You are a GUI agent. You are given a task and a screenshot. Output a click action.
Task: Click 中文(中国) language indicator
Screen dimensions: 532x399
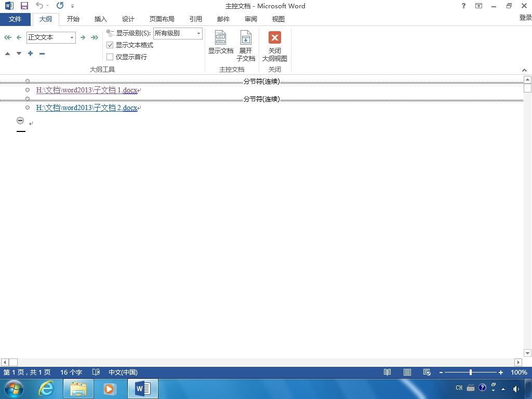coord(123,372)
